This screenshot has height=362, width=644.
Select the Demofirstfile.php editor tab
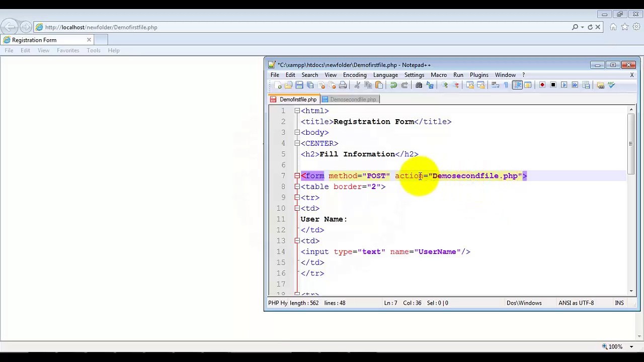pyautogui.click(x=294, y=100)
